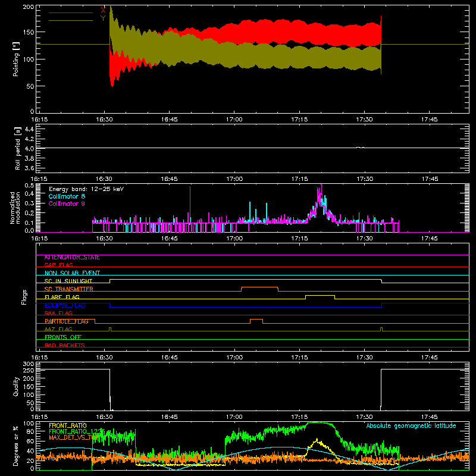Select the PARTICLE_FLAG label
This screenshot has height=476, width=476.
[67, 321]
